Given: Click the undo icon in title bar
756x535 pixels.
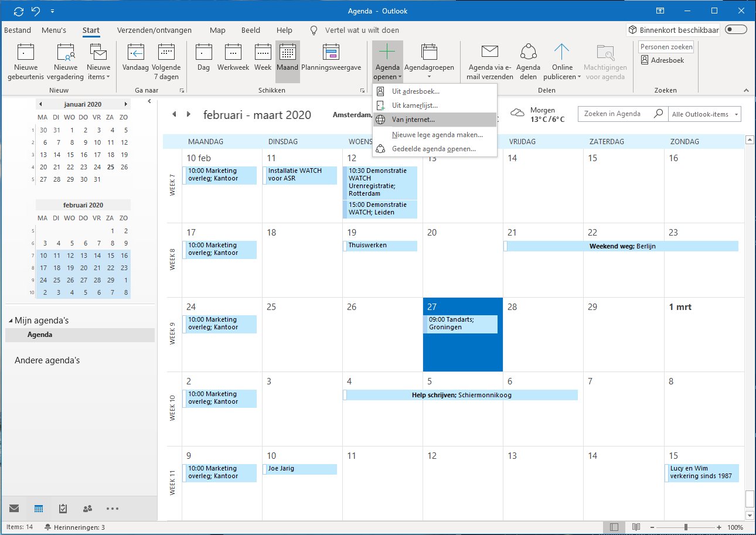Looking at the screenshot, I should point(36,11).
